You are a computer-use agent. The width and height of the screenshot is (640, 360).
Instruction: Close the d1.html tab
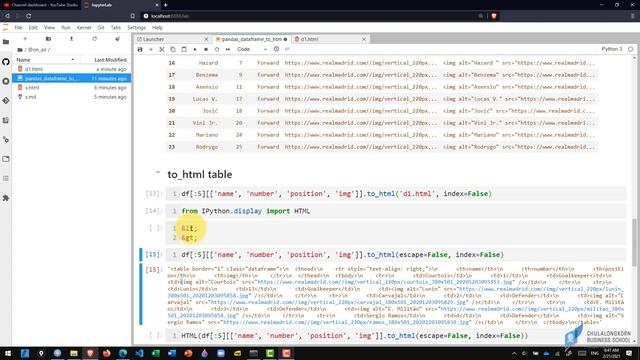click(x=364, y=39)
